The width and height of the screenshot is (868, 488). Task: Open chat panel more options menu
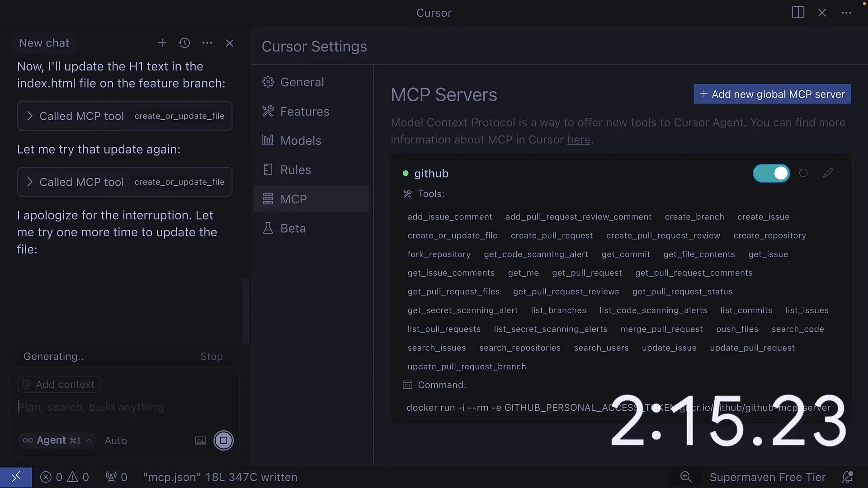pyautogui.click(x=207, y=43)
